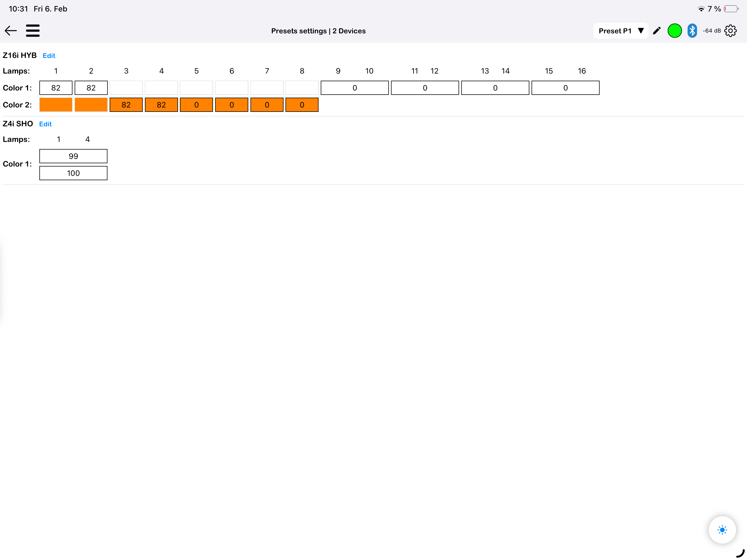The width and height of the screenshot is (747, 560).
Task: Edit the Z4i SHO device
Action: coord(45,124)
